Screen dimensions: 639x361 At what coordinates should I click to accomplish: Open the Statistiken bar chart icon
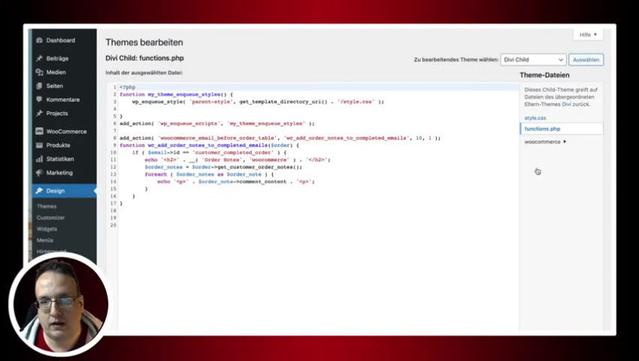coord(39,159)
